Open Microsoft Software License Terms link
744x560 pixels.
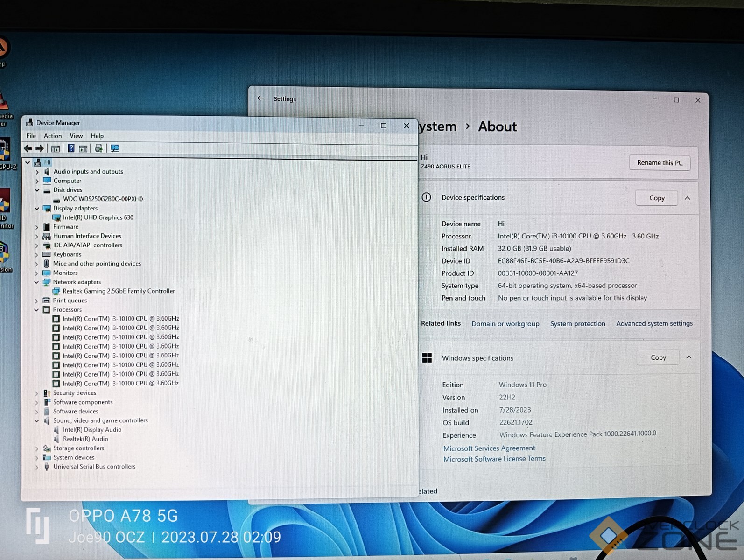(494, 459)
